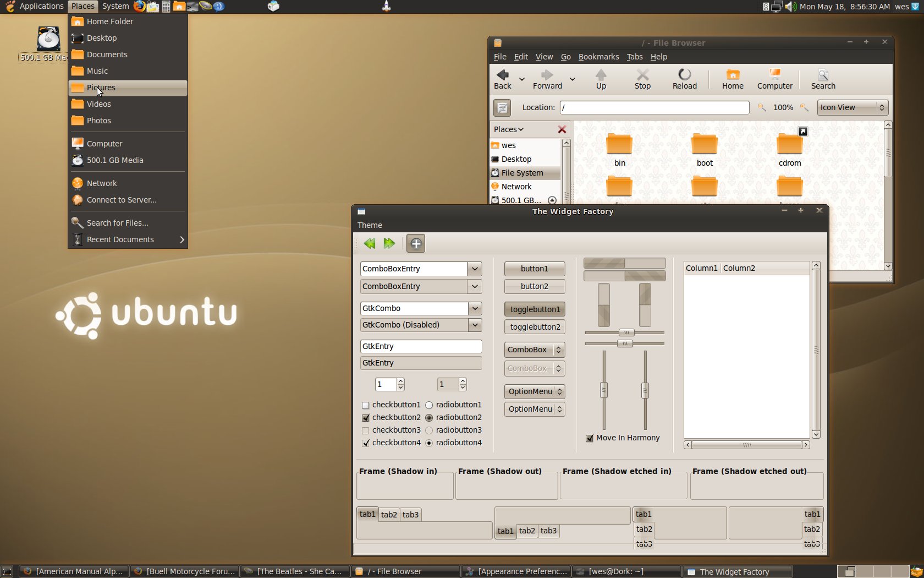This screenshot has height=578, width=924.
Task: Zoom out with the left magnifier icon
Action: point(762,107)
